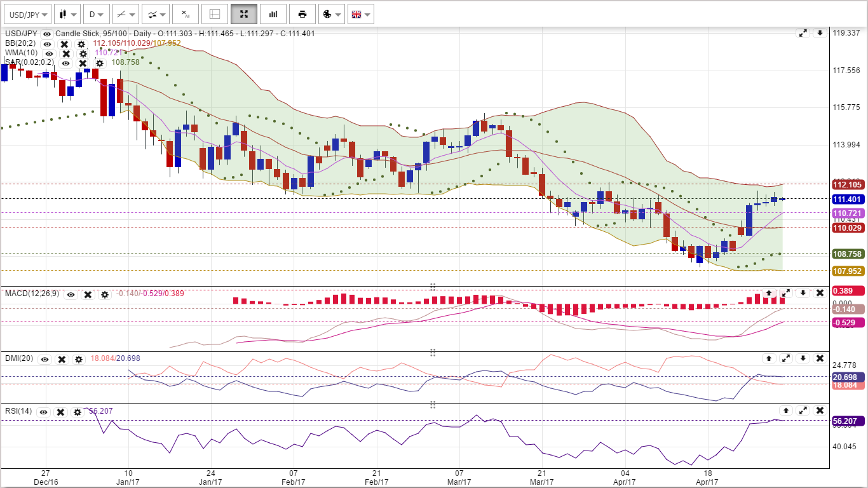
Task: Toggle visibility of SAR(0.02;0.2) indicator
Action: pos(65,63)
